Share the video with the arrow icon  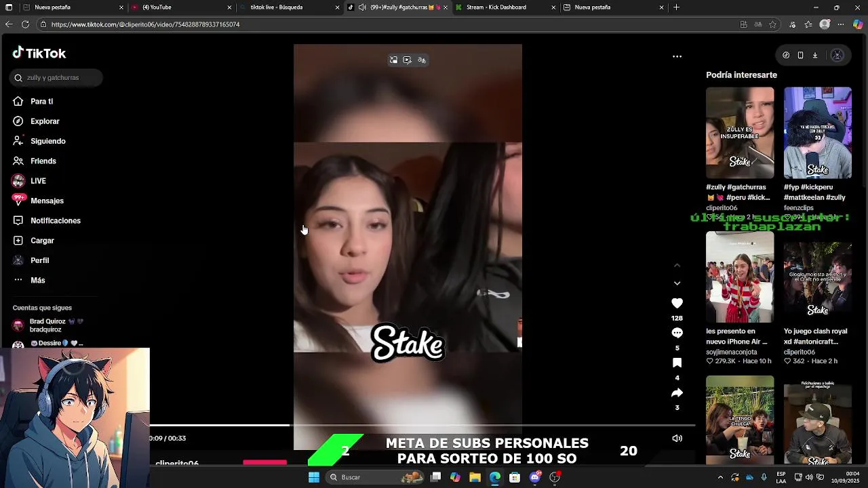(677, 392)
